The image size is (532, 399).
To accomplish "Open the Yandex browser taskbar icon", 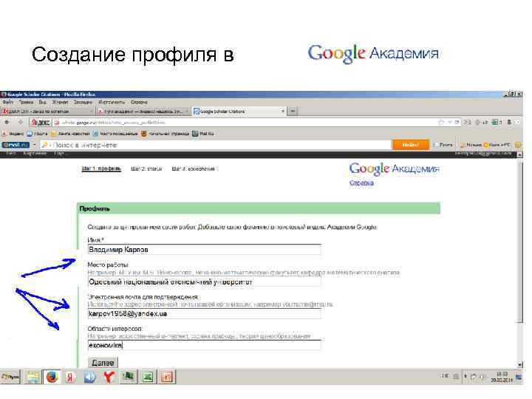I will tap(71, 377).
